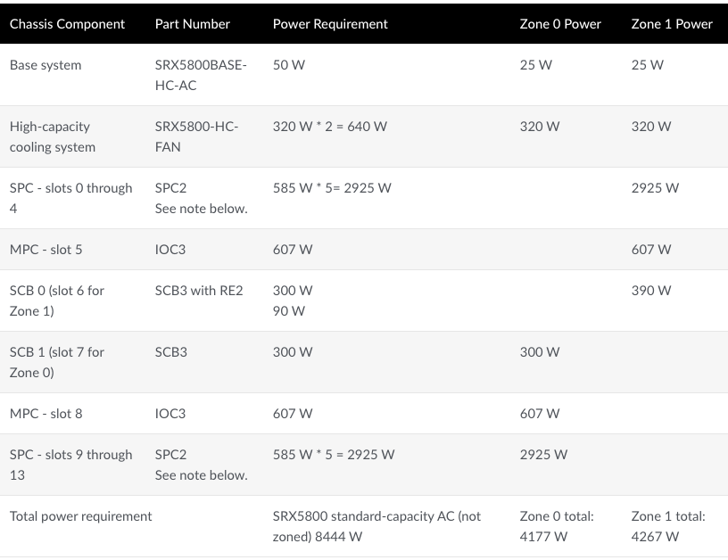The width and height of the screenshot is (728, 560).
Task: Click Zone 0 '320 W' for cooling system
Action: pos(540,127)
